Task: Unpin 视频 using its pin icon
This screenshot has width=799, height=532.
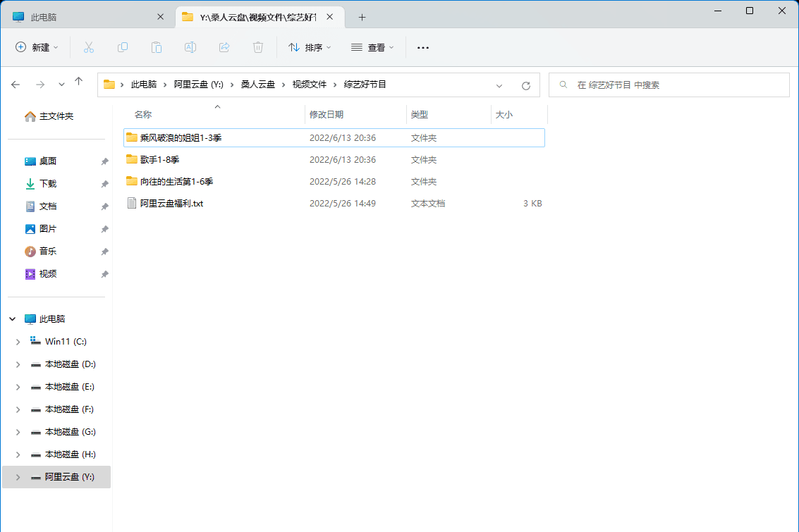Action: point(104,274)
